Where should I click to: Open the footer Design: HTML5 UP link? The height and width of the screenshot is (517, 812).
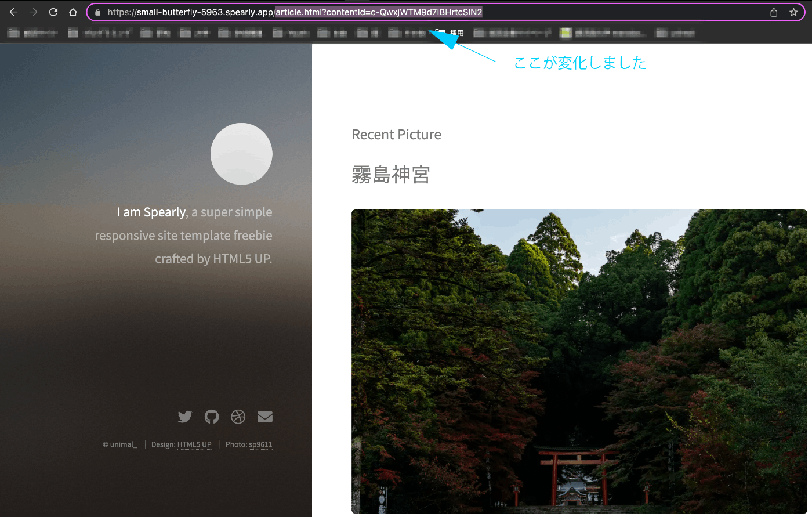point(194,444)
